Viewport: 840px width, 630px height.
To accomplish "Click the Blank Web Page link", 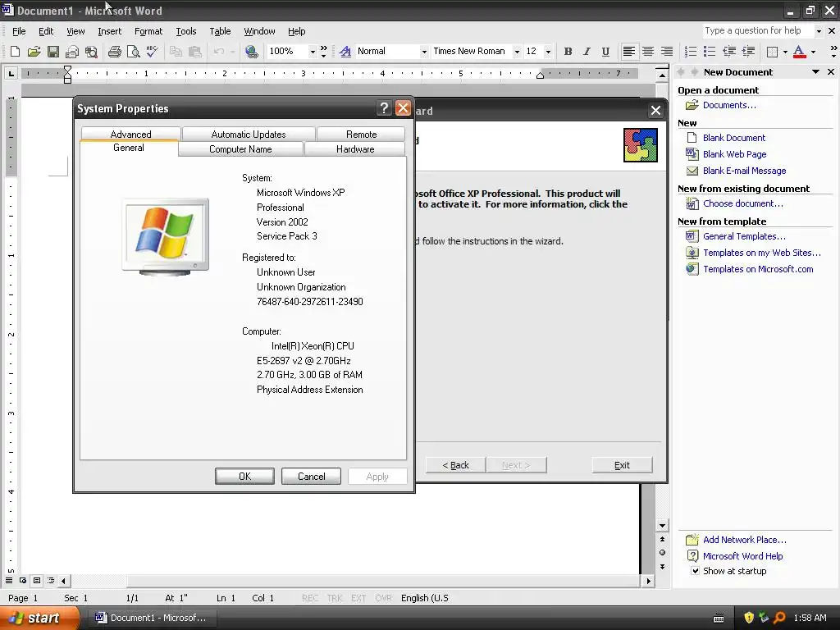I will tap(734, 154).
